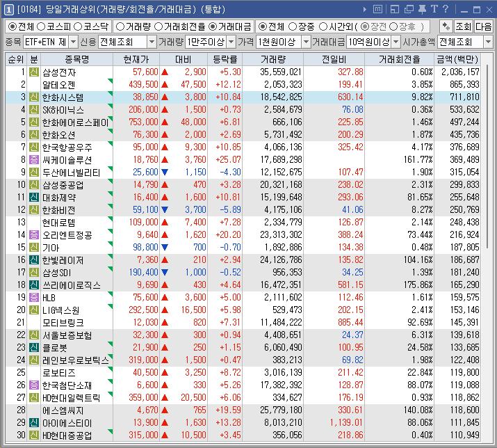
Task: Open the 시가총액 전체조회 dropdown
Action: 489,42
